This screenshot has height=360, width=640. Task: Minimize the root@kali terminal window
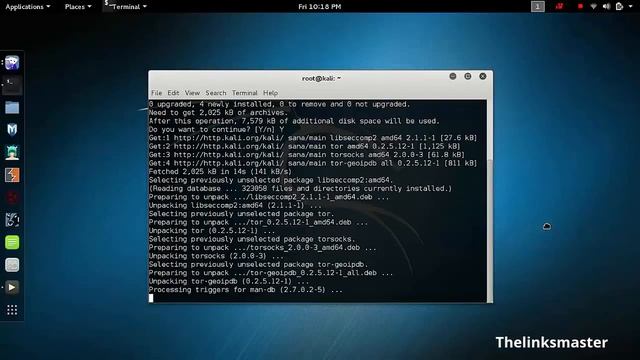(x=453, y=76)
